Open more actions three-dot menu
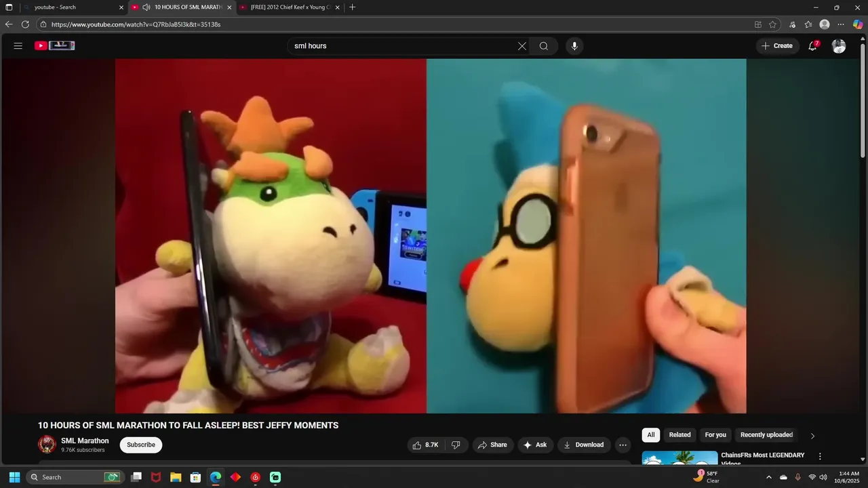 pos(623,445)
